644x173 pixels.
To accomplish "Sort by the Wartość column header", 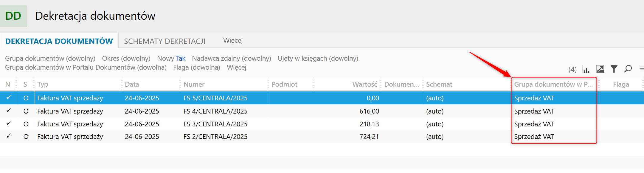I will click(364, 85).
